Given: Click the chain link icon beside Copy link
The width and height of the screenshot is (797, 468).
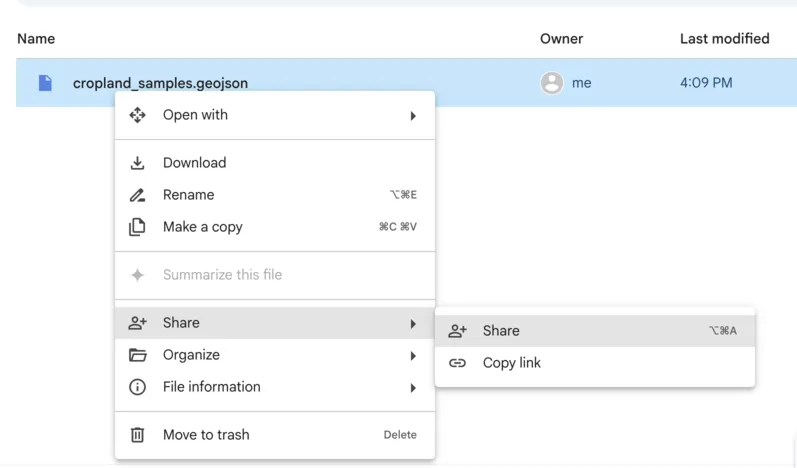Looking at the screenshot, I should pyautogui.click(x=458, y=363).
